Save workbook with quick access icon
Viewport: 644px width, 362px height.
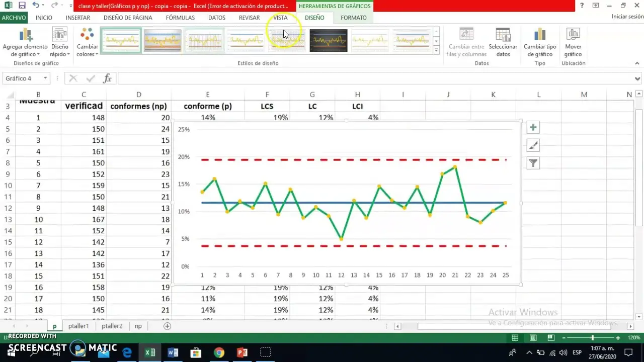pos(22,6)
